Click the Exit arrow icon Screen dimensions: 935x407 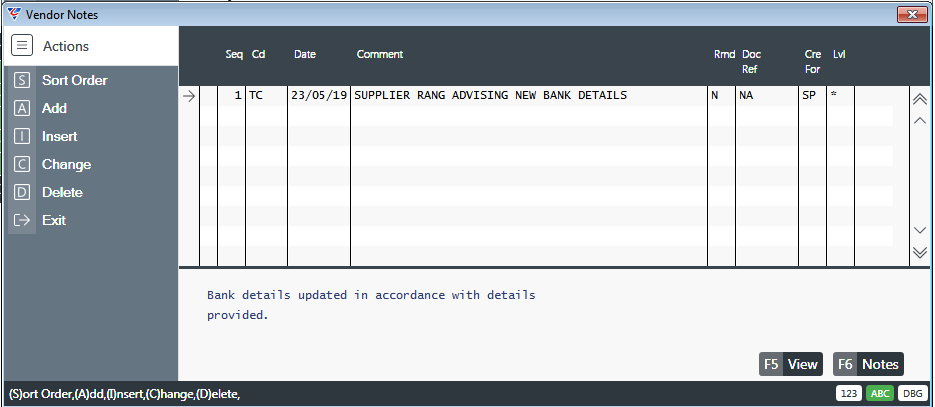[22, 220]
